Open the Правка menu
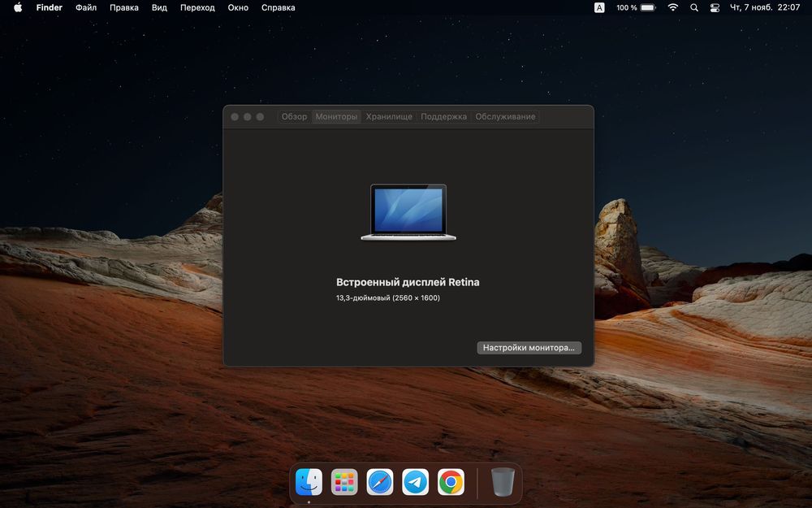The height and width of the screenshot is (508, 812). tap(123, 7)
